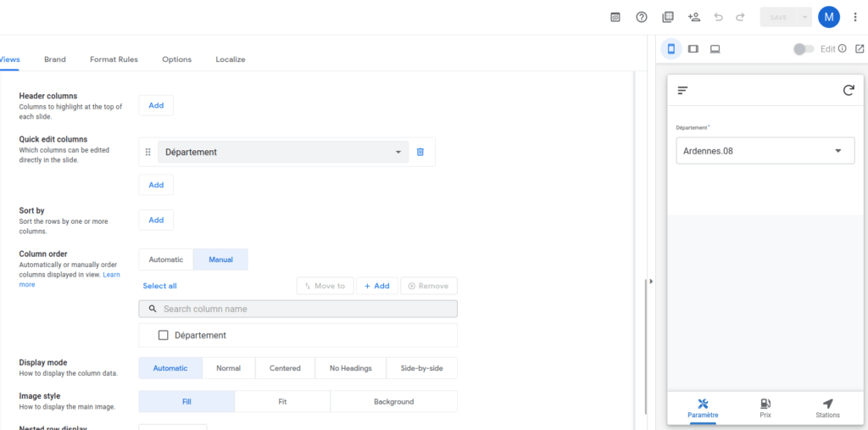The image size is (868, 430).
Task: Open the data table view icon
Action: pyautogui.click(x=668, y=17)
